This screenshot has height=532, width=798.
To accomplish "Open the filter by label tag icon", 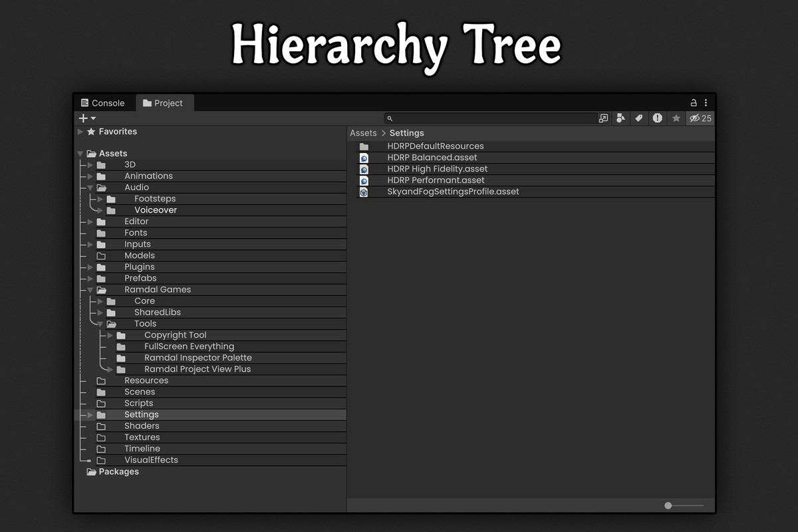I will (x=638, y=118).
